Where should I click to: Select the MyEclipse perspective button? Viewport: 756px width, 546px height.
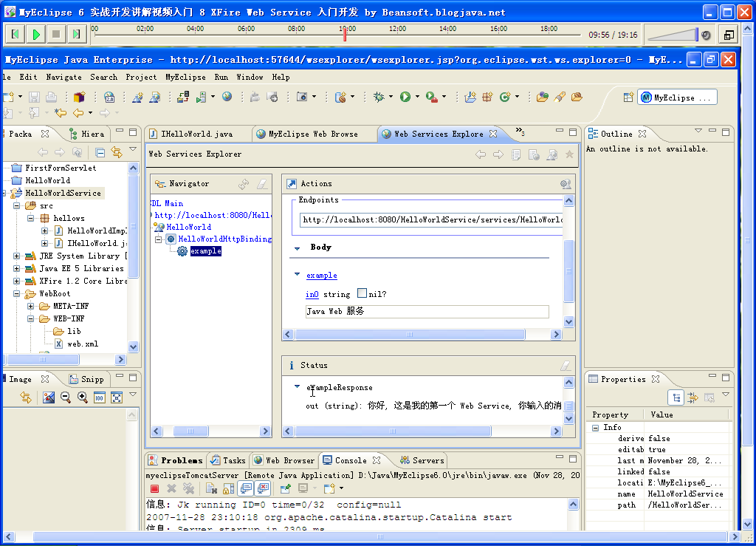tap(677, 98)
